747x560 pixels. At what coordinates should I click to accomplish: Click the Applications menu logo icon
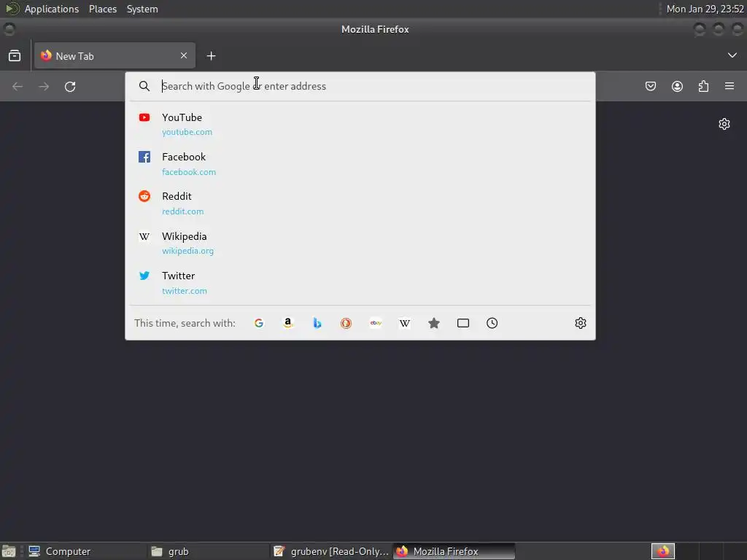click(x=12, y=9)
